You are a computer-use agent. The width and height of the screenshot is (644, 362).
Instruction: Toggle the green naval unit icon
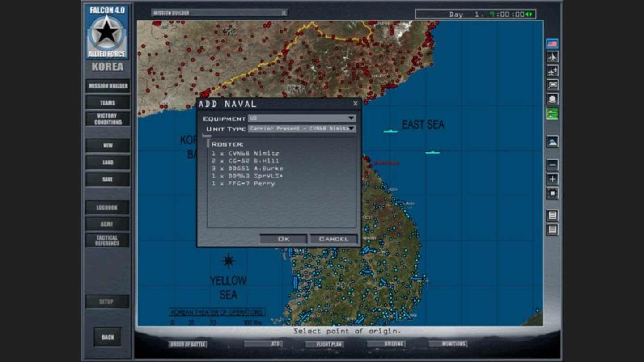(552, 114)
